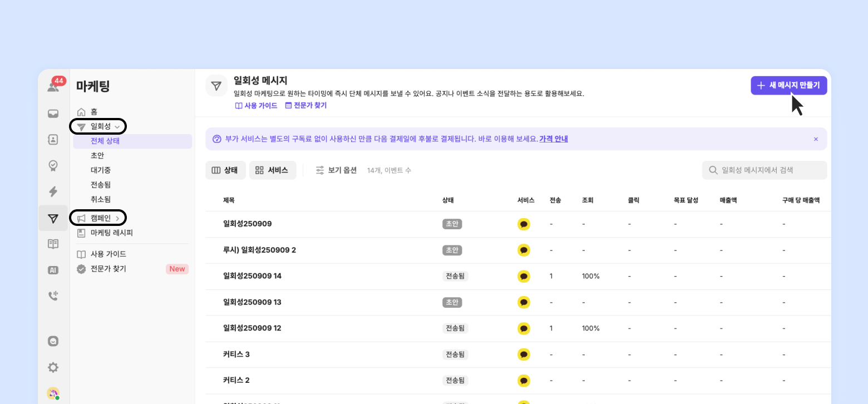Click the 새 메시지 만들기 button
Screen dimensions: 868x404
tap(788, 85)
